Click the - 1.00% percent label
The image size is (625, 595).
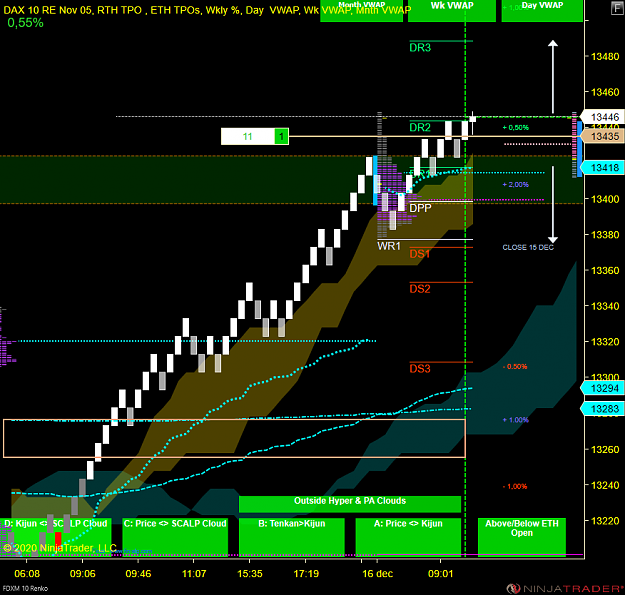coord(515,487)
